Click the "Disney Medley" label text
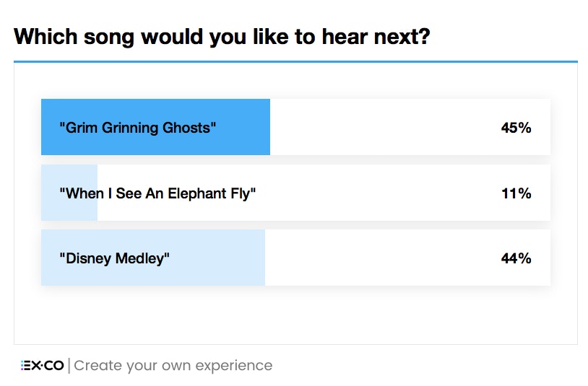Screen dimensions: 588x386 [x=114, y=259]
